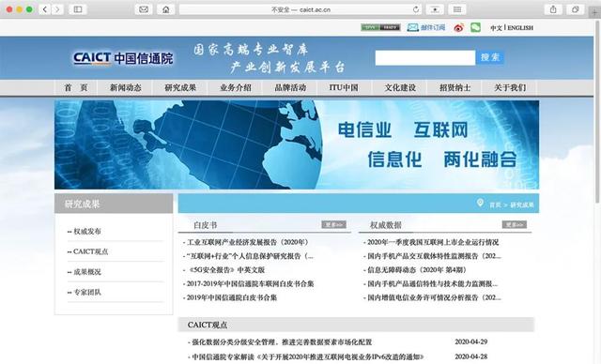
Task: Open the green WeChat icon
Action: click(475, 27)
